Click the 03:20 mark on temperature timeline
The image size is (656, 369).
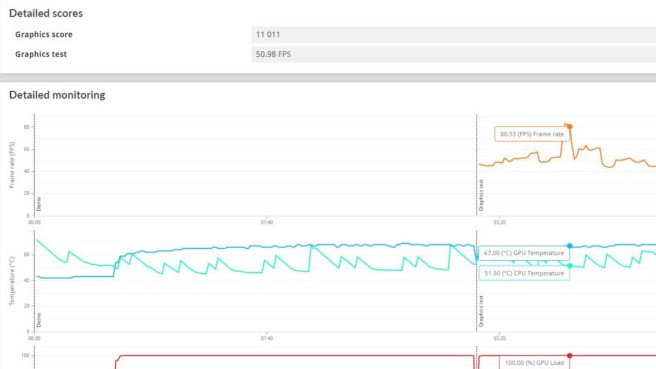click(500, 338)
